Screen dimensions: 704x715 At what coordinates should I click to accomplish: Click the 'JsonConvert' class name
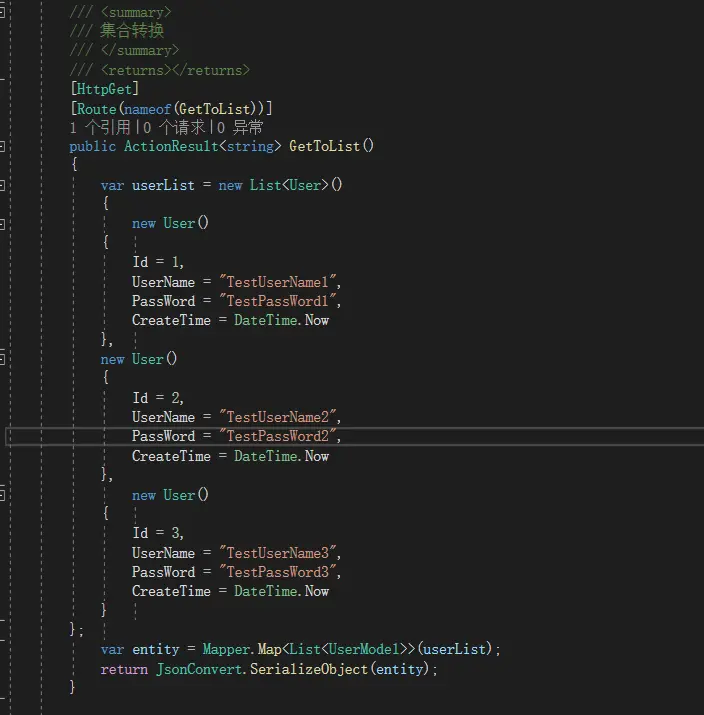[199, 669]
